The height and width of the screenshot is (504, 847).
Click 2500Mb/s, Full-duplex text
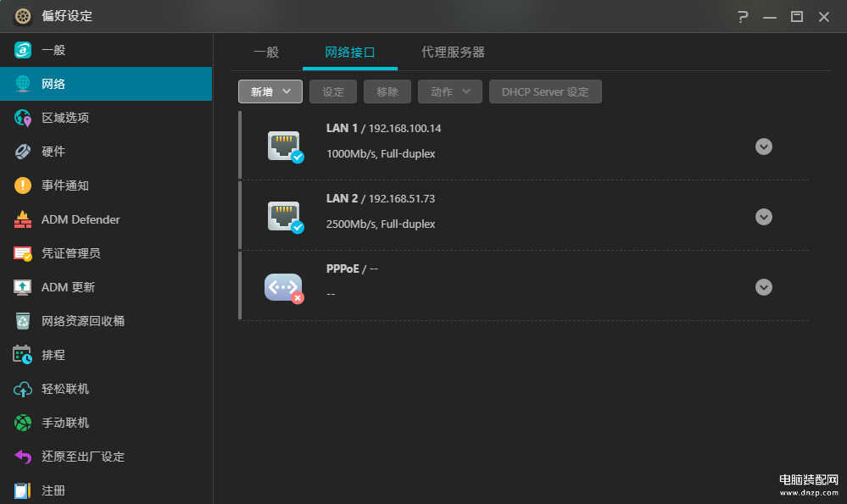381,224
